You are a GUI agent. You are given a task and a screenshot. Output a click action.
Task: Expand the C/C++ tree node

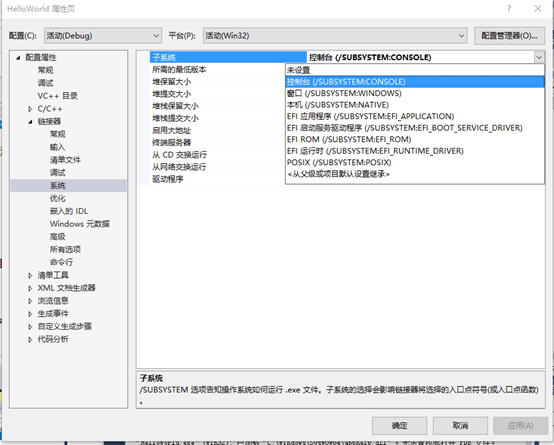click(30, 109)
